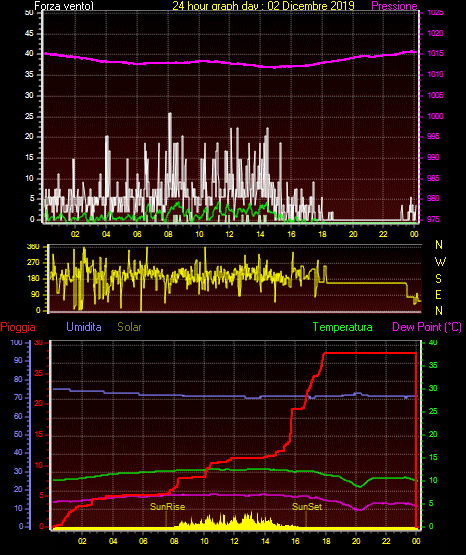
Task: Click the 'Dew Point (°C)' legend label
Action: [427, 327]
